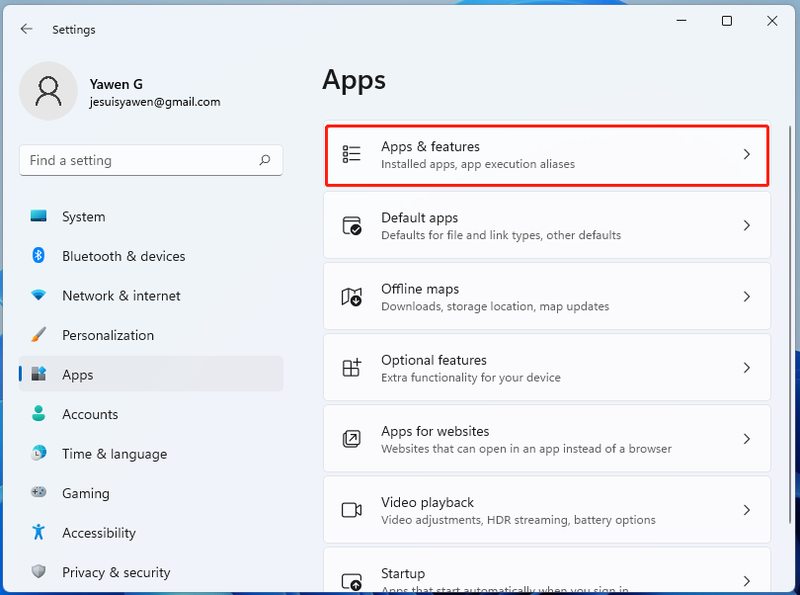Image resolution: width=800 pixels, height=595 pixels.
Task: Click the Bluetooth icon in sidebar
Action: [38, 255]
